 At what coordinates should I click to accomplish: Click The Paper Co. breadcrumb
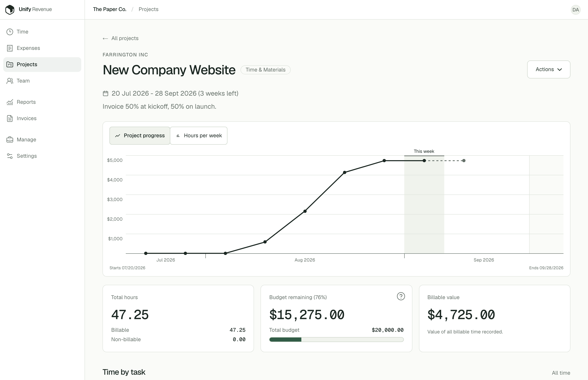click(x=109, y=9)
